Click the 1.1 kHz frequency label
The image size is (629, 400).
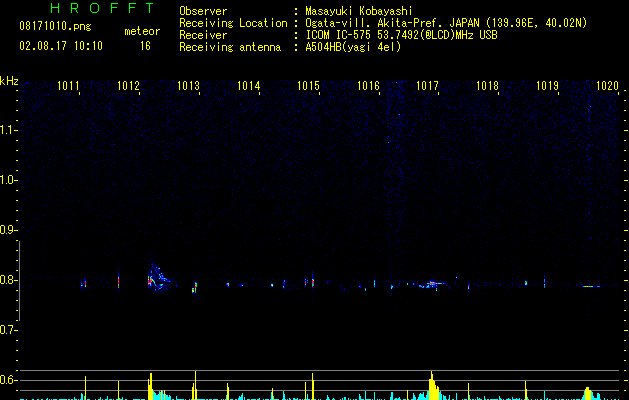coord(8,130)
